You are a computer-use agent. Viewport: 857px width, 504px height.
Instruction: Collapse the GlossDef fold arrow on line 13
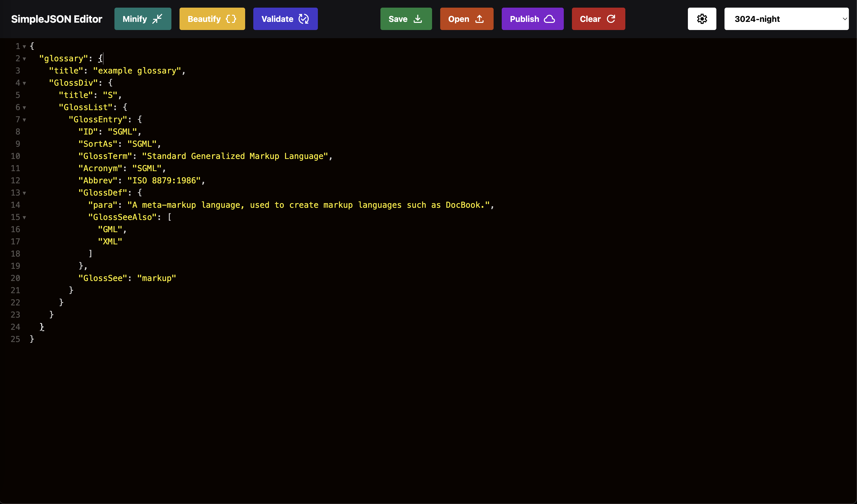24,193
